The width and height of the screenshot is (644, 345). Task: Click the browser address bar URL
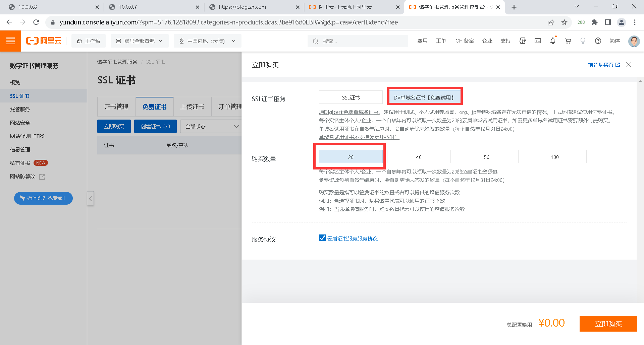(229, 22)
